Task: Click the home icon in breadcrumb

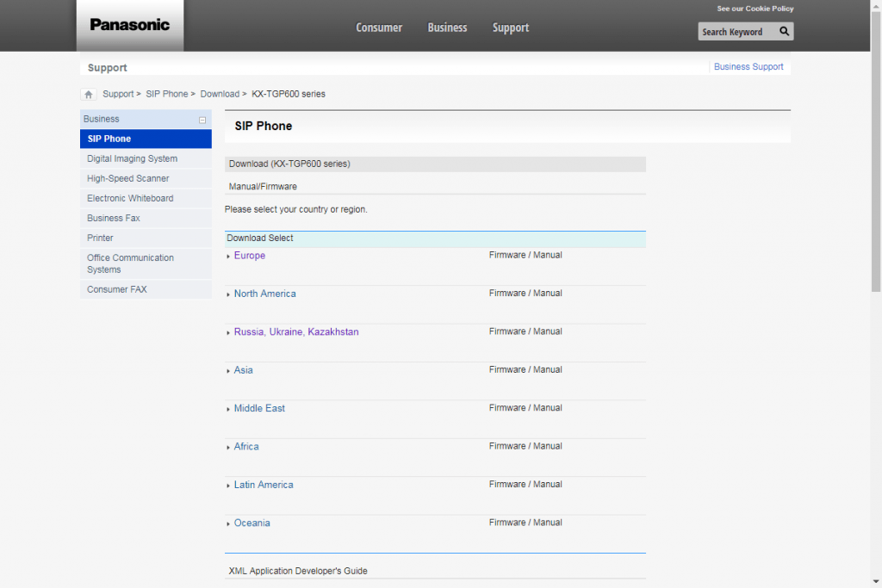Action: coord(89,95)
